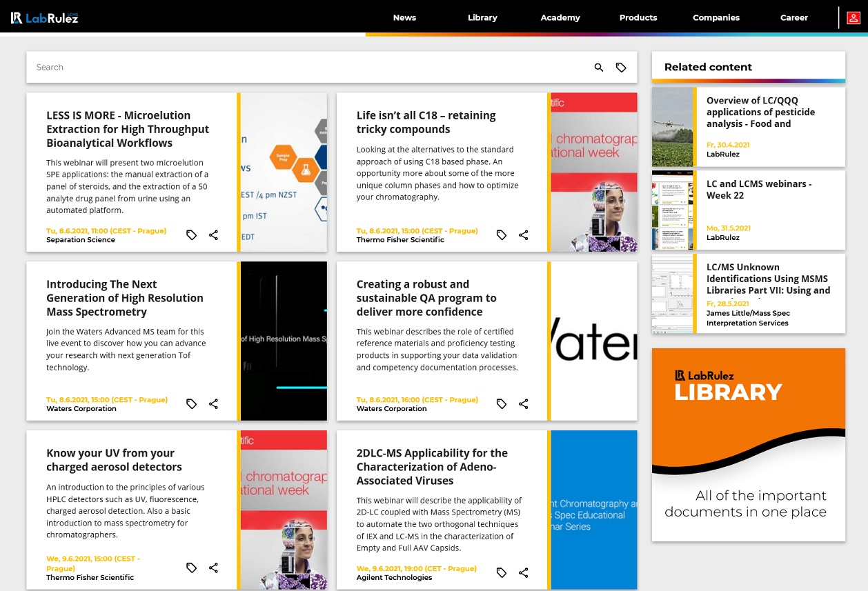Image resolution: width=868 pixels, height=591 pixels.
Task: Click thumbnail beside LC/MS Unknown Identifications
Action: tap(673, 294)
